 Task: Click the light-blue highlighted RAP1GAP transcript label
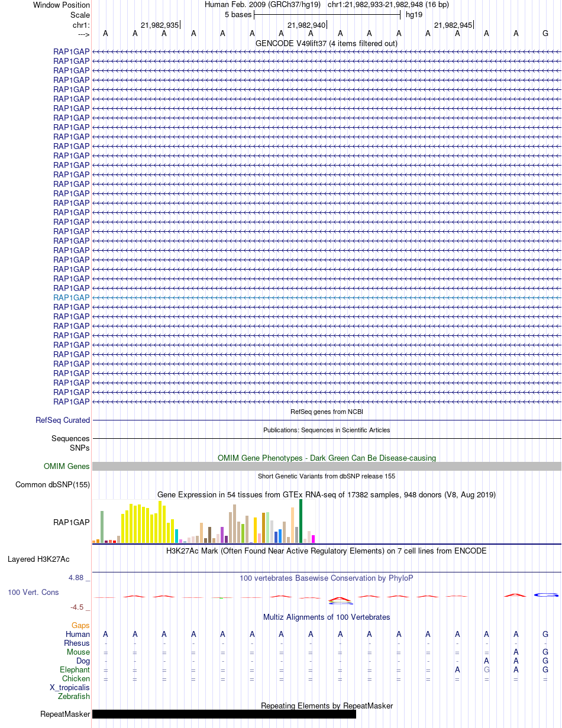click(72, 297)
